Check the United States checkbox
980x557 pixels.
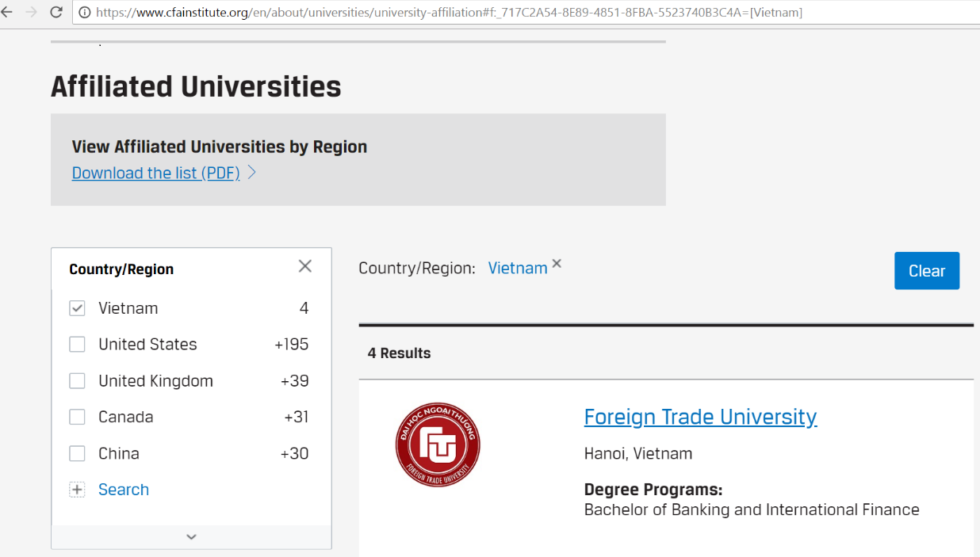point(77,345)
